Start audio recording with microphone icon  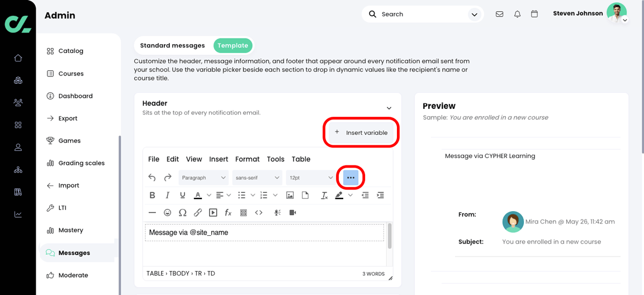click(278, 212)
